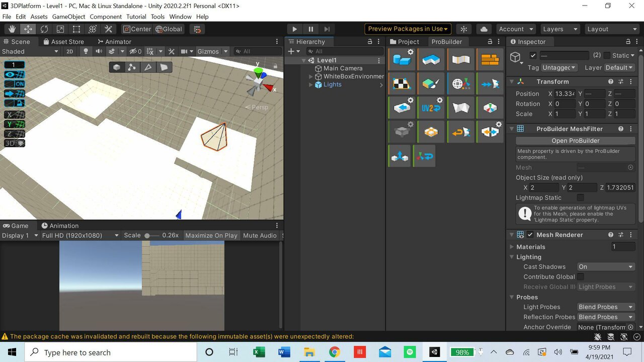The height and width of the screenshot is (362, 644).
Task: Open Excel from the taskbar
Action: pos(259,352)
